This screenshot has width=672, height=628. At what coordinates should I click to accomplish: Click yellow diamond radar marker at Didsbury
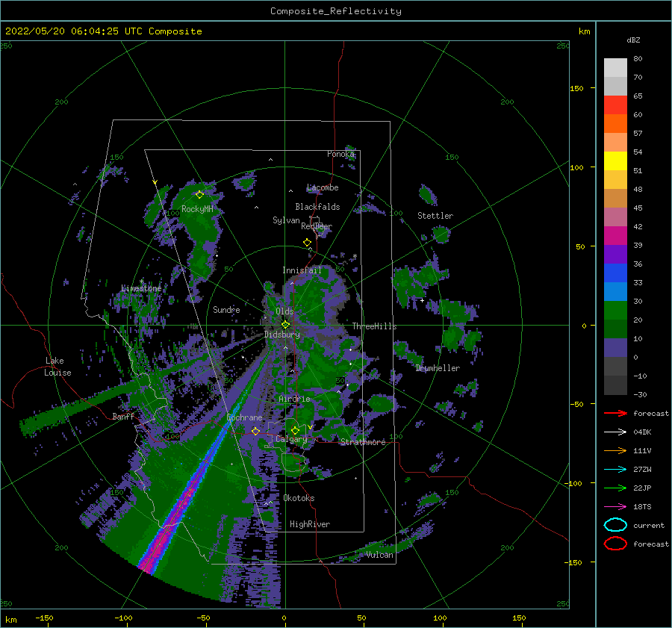coord(285,325)
